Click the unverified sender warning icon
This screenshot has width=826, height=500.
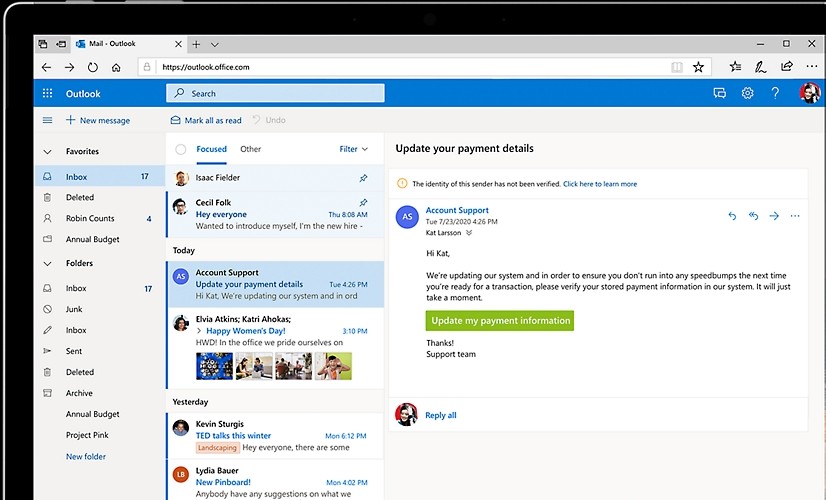point(402,183)
